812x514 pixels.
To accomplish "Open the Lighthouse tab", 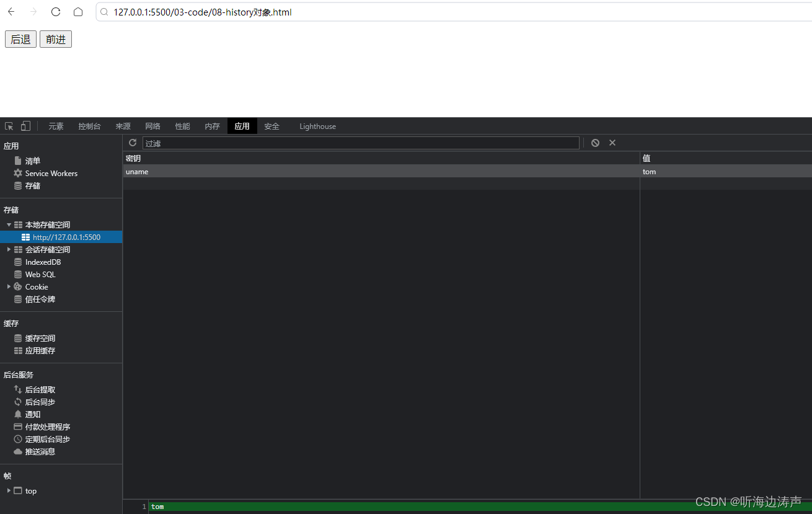I will [317, 126].
